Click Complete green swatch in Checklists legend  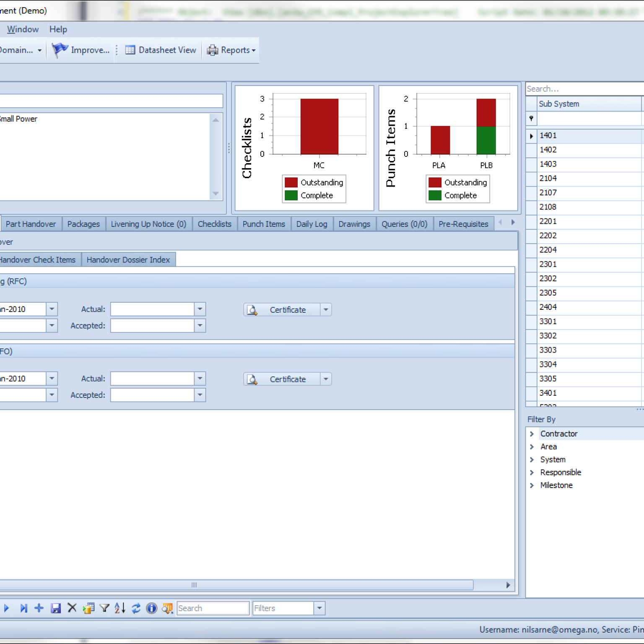pyautogui.click(x=291, y=195)
